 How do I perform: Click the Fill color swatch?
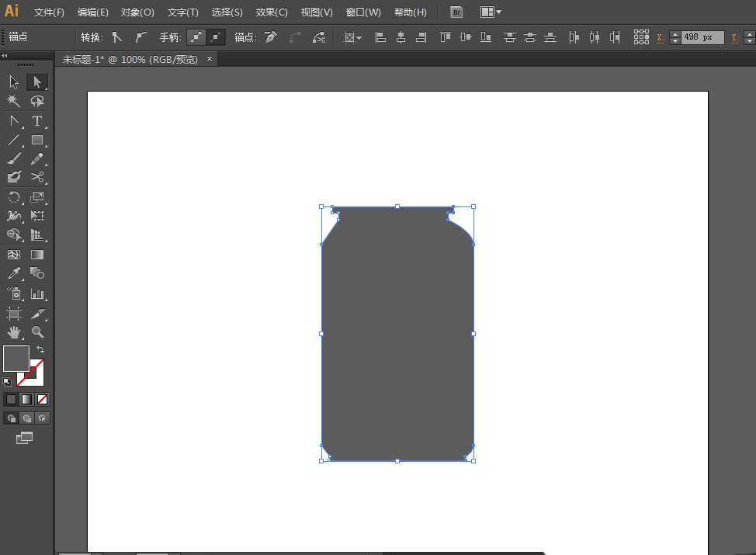16,359
